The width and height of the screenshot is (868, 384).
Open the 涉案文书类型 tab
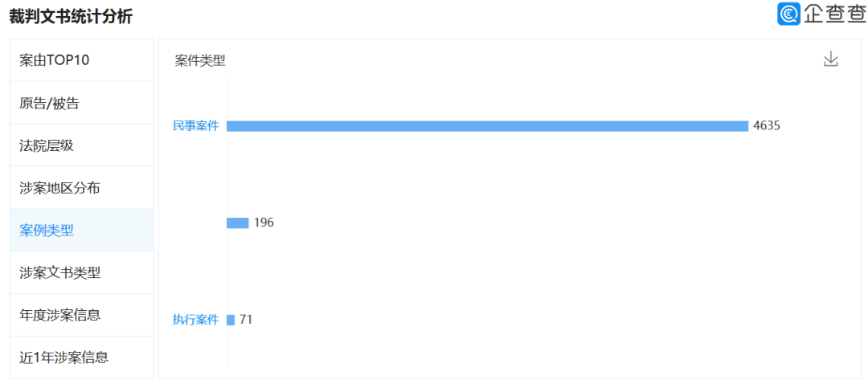(60, 273)
